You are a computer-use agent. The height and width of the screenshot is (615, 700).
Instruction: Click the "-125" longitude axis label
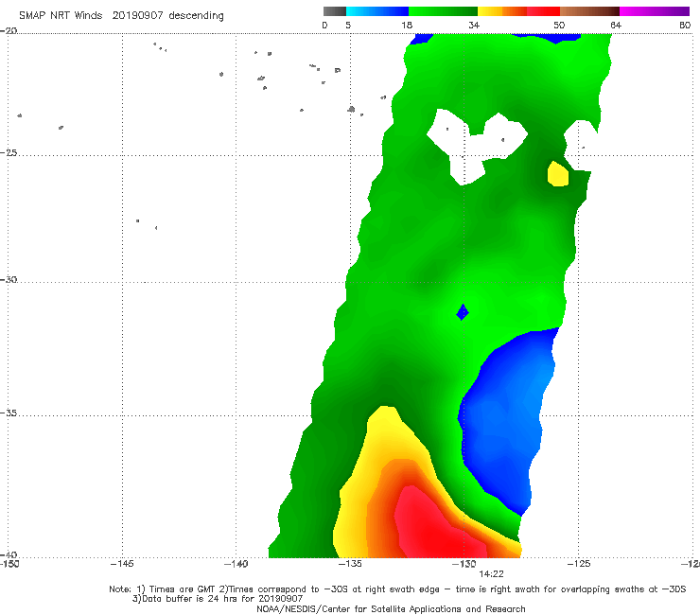pos(579,564)
